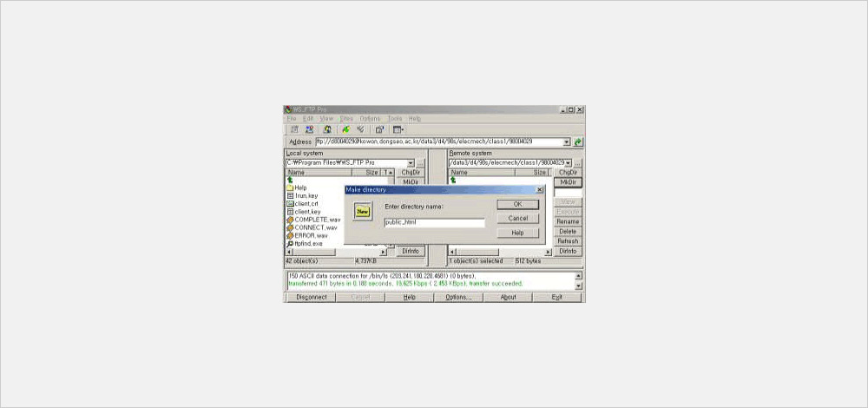Expand the Address bar dropdown

click(566, 141)
